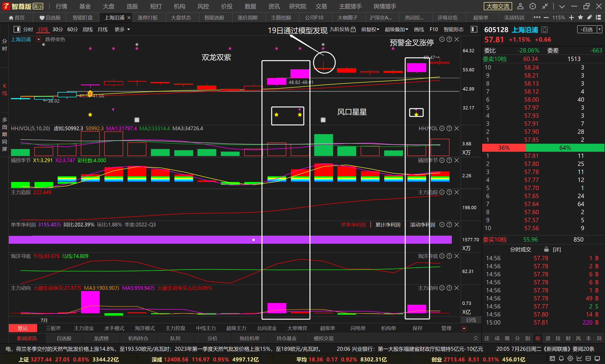Open the 超级叠加 overlay dropdown
This screenshot has width=605, height=364.
click(396, 30)
